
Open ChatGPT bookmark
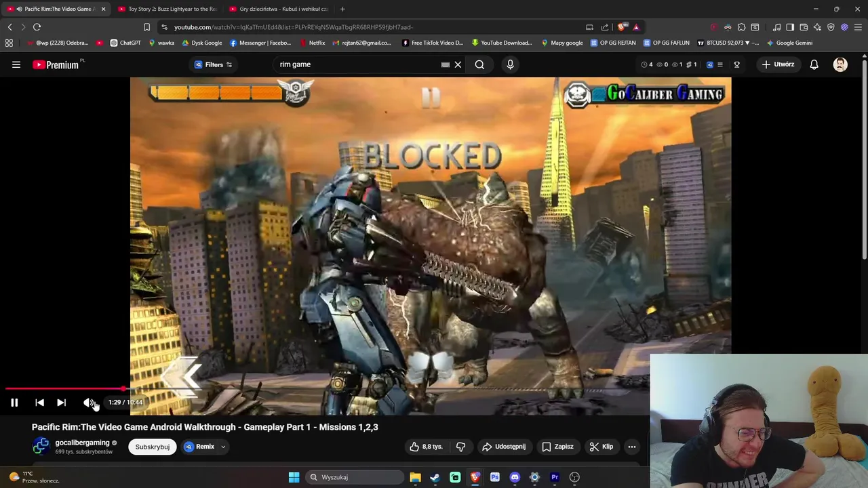(x=125, y=43)
